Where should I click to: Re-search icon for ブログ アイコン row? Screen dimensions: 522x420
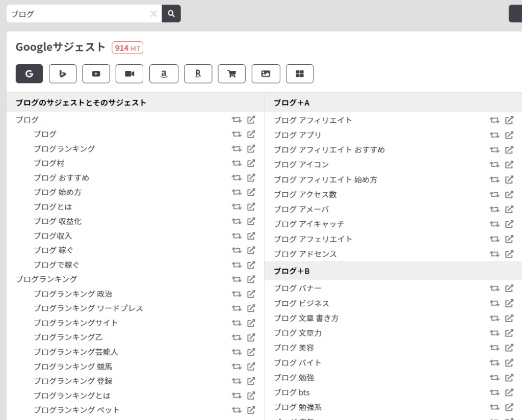[x=494, y=165]
